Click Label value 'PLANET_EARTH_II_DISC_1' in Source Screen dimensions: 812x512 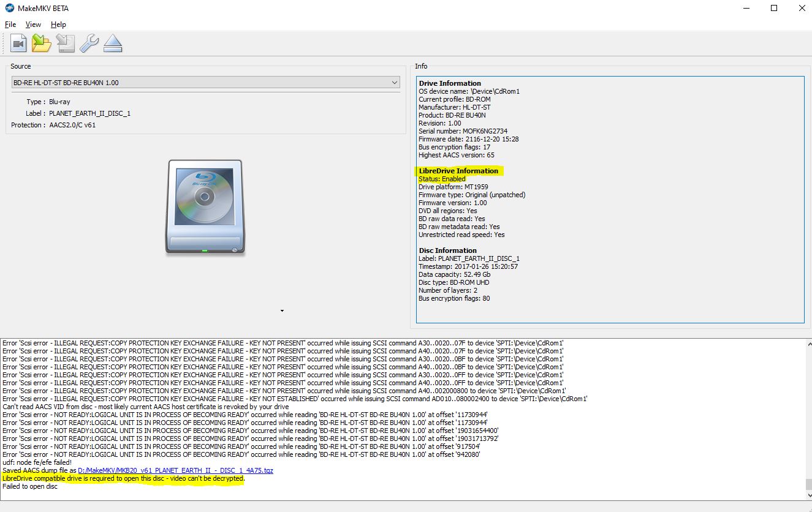point(89,113)
